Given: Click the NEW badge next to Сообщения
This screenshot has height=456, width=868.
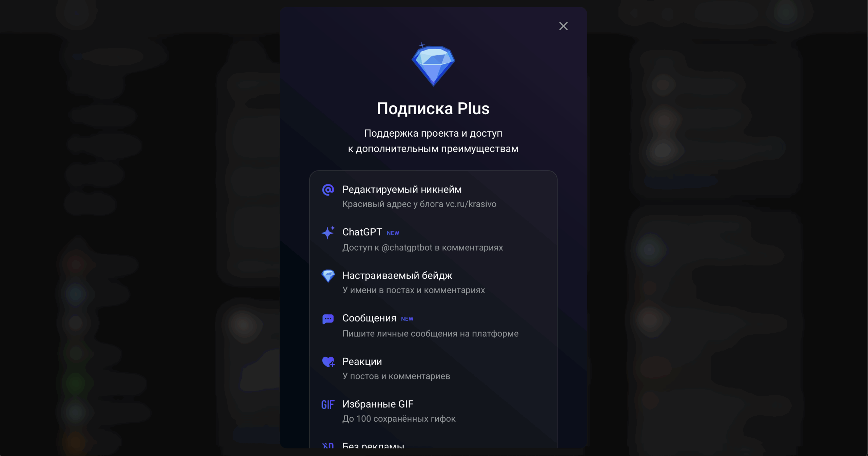Looking at the screenshot, I should click(407, 319).
